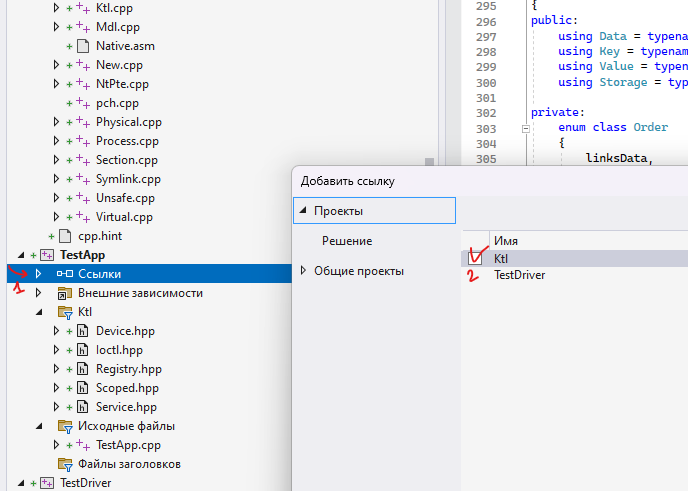Click the TestDriver project icon in tree
688x491 pixels.
[47, 483]
